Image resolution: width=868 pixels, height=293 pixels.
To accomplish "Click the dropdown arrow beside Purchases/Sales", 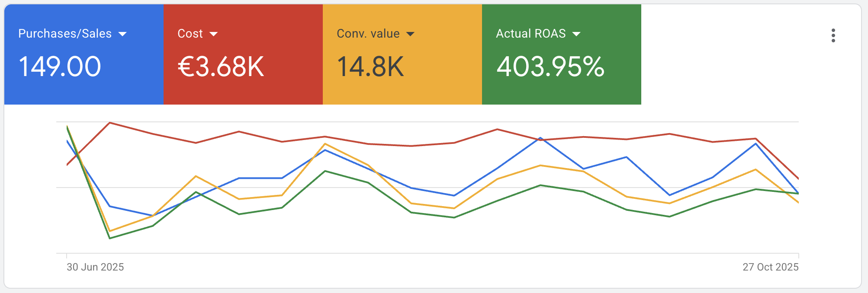I will point(122,34).
